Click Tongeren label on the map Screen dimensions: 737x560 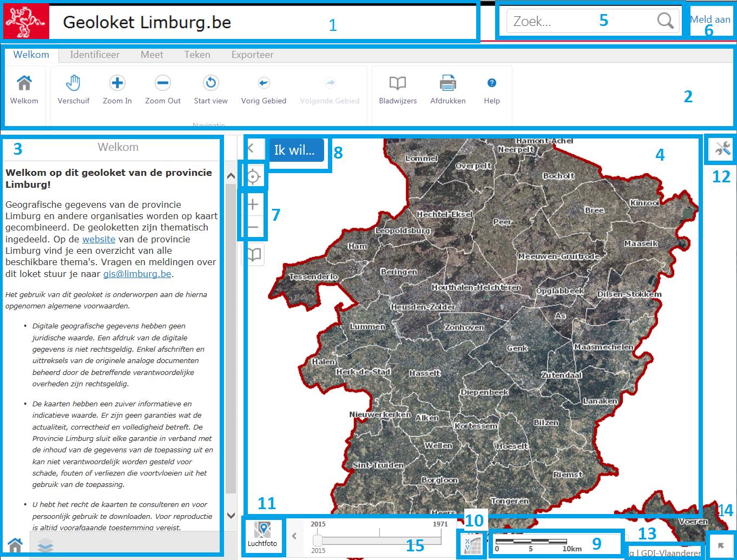point(509,501)
